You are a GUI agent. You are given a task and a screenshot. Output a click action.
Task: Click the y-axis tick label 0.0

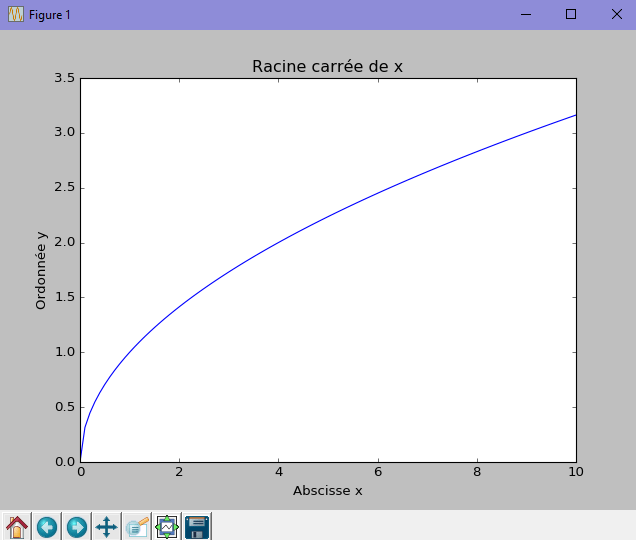[x=65, y=462]
